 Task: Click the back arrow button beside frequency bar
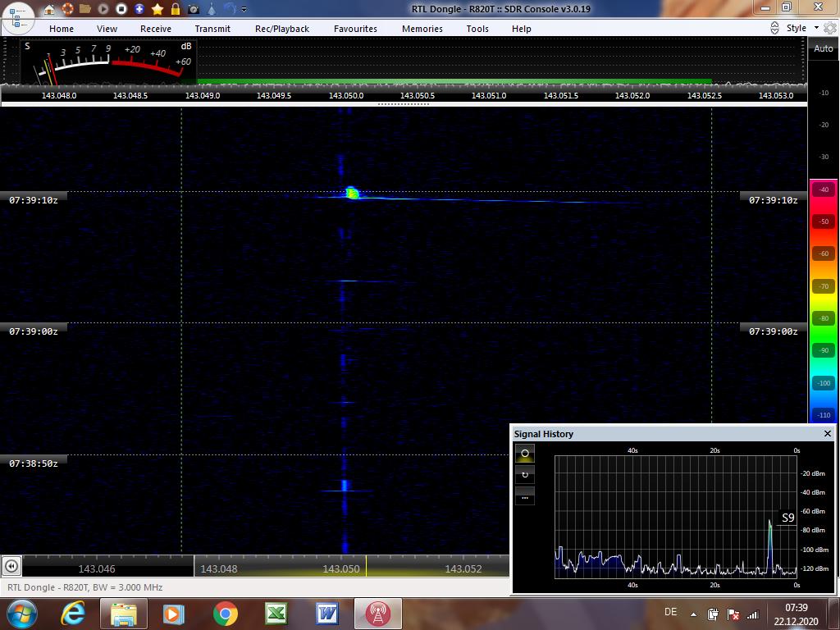pos(11,566)
